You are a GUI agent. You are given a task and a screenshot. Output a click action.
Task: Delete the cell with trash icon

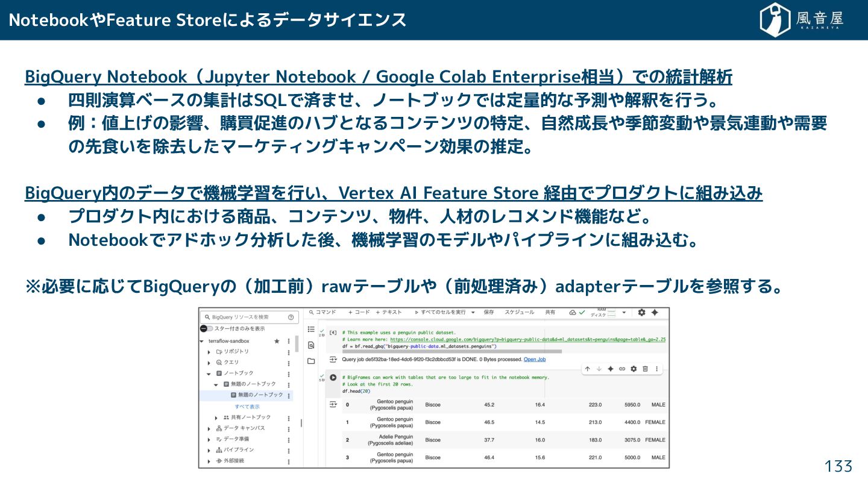(x=645, y=369)
